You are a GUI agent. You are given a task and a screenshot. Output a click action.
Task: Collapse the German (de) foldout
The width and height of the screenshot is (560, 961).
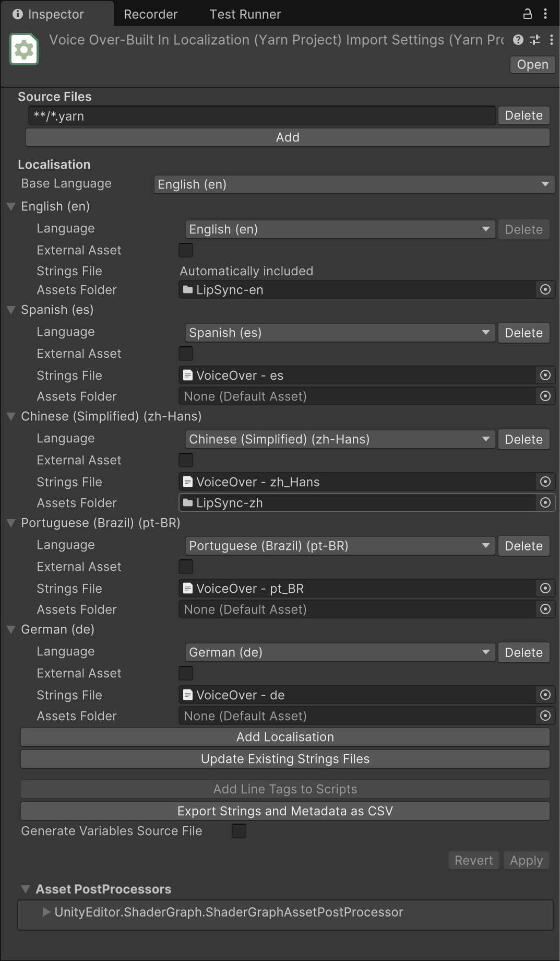click(10, 630)
